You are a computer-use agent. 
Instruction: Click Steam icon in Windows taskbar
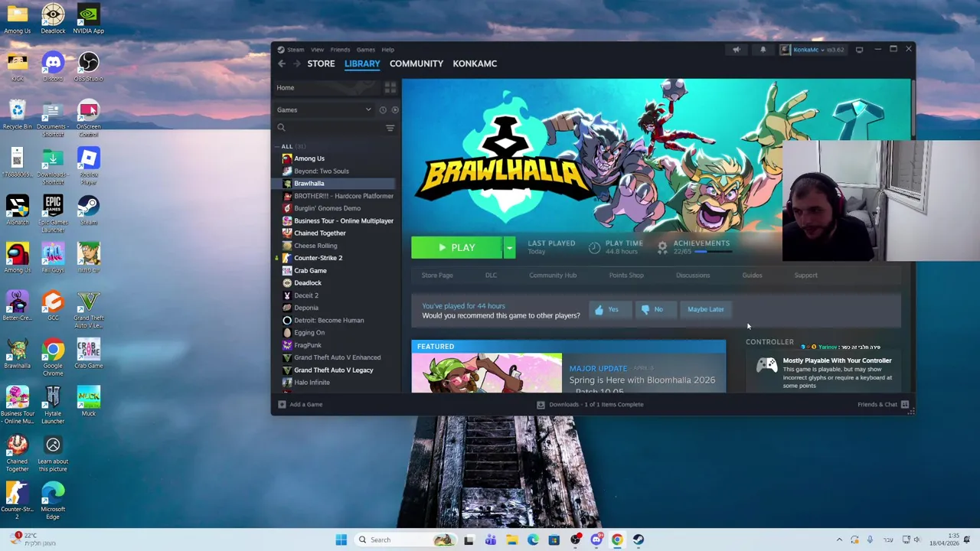pyautogui.click(x=638, y=540)
